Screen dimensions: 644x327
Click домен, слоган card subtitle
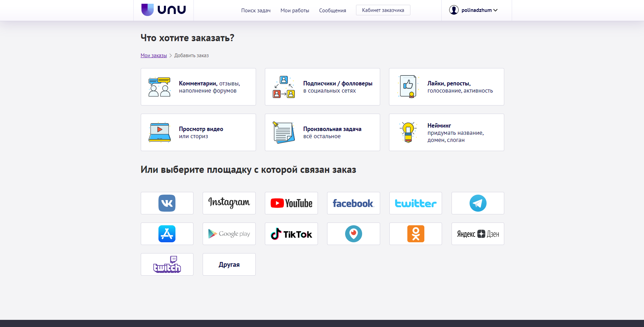[x=446, y=140]
